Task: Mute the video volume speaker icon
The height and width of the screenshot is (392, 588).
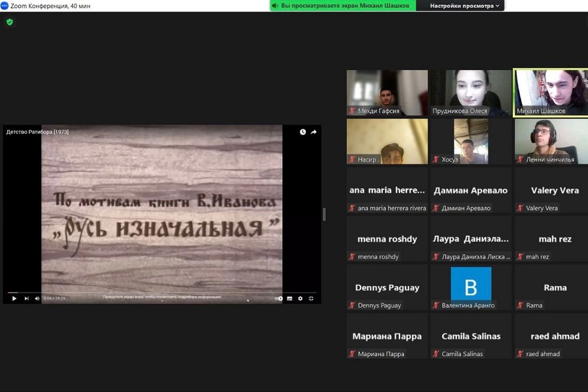Action: pos(37,299)
